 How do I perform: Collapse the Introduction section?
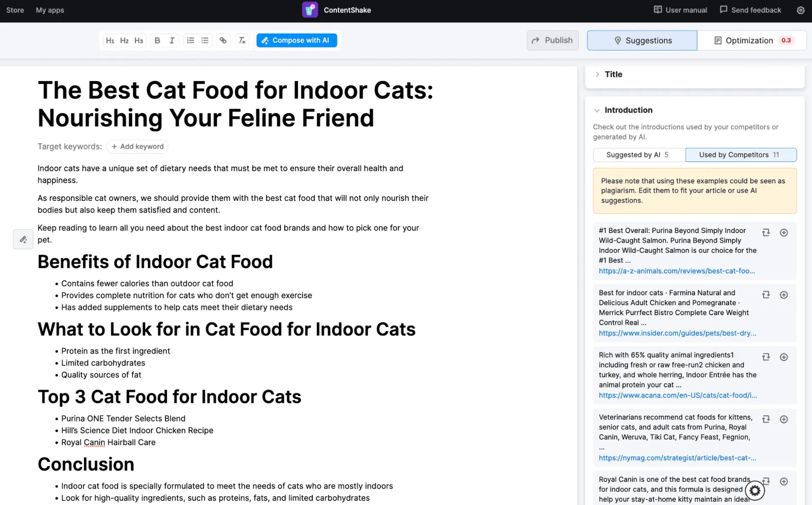(597, 110)
